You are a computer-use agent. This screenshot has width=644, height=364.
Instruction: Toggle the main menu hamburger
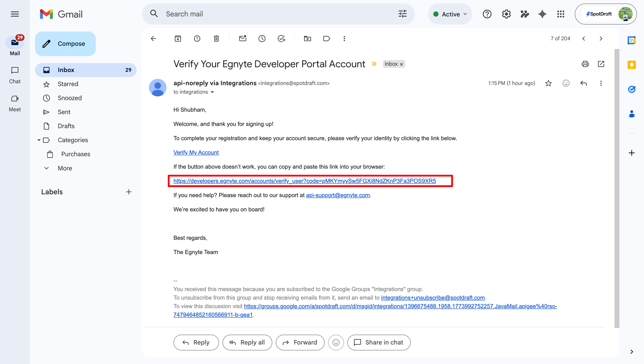click(x=15, y=14)
